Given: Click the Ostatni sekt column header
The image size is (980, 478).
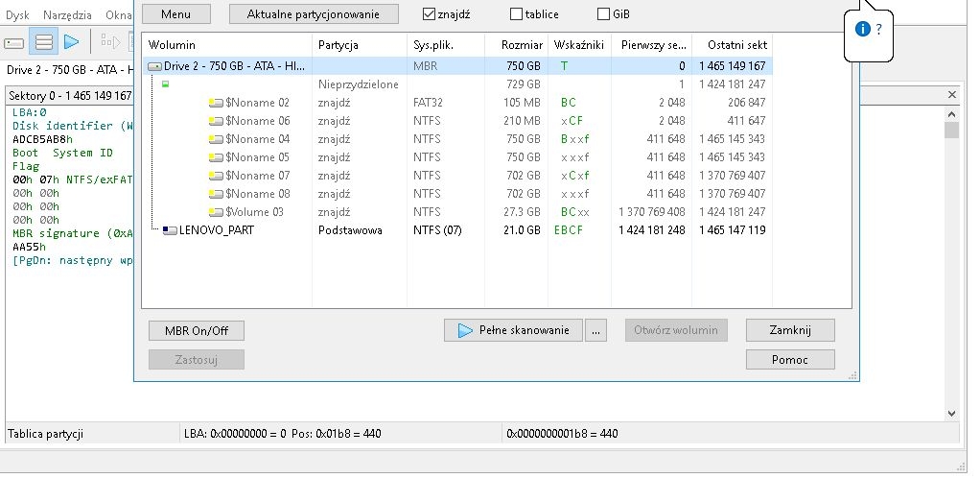Looking at the screenshot, I should pyautogui.click(x=732, y=45).
